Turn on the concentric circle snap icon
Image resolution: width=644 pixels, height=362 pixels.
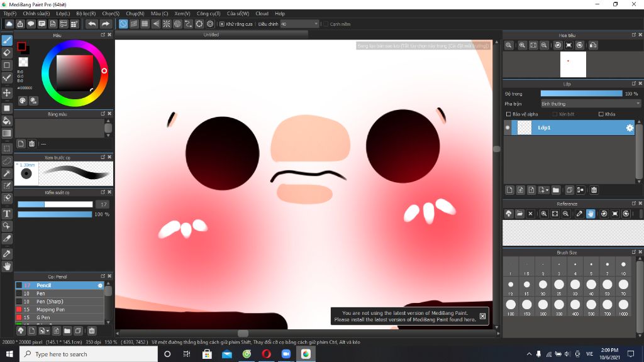pyautogui.click(x=177, y=25)
